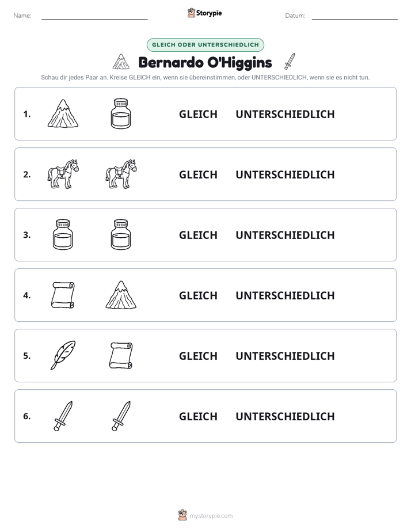Click the Storypie logo at top
The width and height of the screenshot is (411, 532).
pos(205,13)
